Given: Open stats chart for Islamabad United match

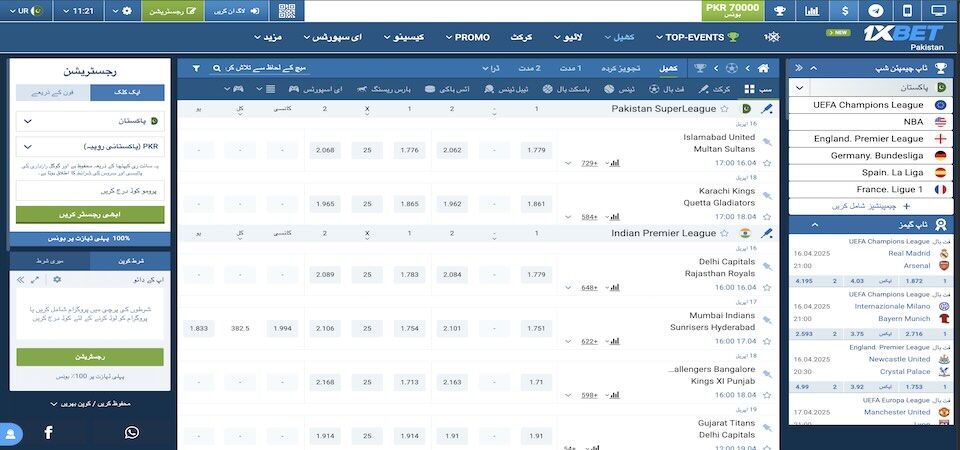Looking at the screenshot, I should click(615, 163).
